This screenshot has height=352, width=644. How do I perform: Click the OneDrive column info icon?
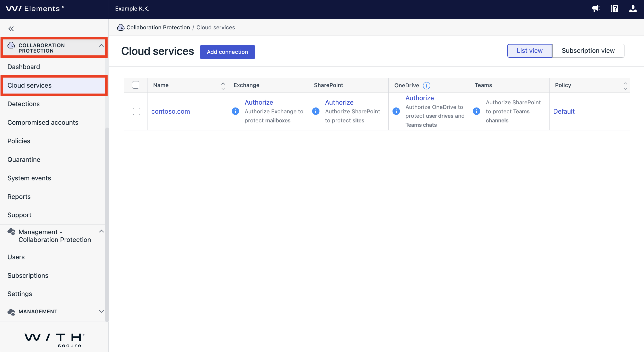pos(427,86)
